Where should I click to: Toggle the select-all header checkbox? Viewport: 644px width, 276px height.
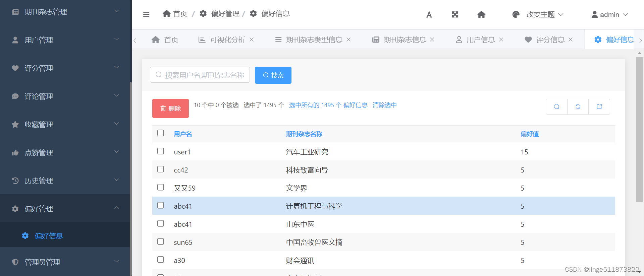(x=161, y=133)
